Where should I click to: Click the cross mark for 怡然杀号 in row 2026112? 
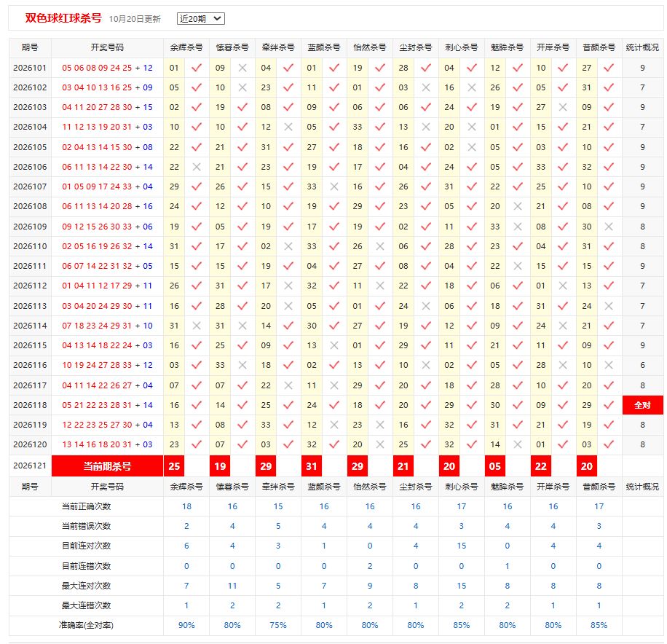click(x=380, y=286)
